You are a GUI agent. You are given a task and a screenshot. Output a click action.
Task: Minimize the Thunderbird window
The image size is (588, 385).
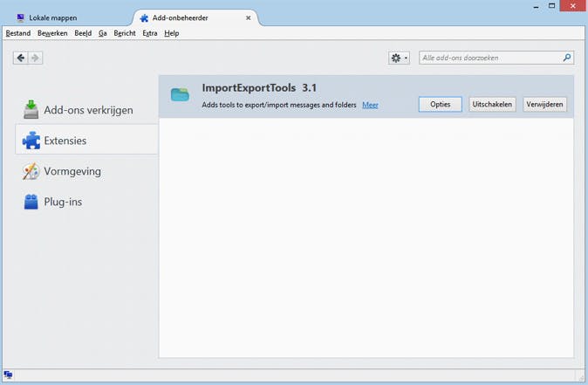(x=537, y=6)
